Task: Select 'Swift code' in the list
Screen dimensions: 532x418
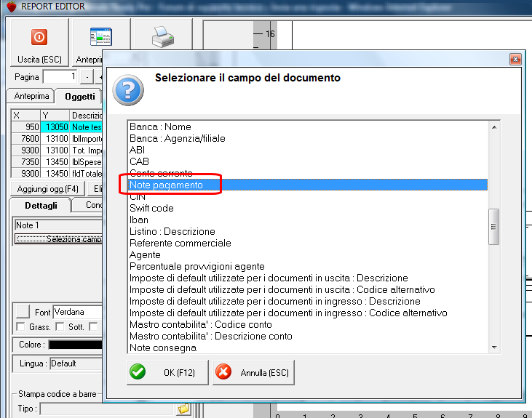Action: coord(308,208)
